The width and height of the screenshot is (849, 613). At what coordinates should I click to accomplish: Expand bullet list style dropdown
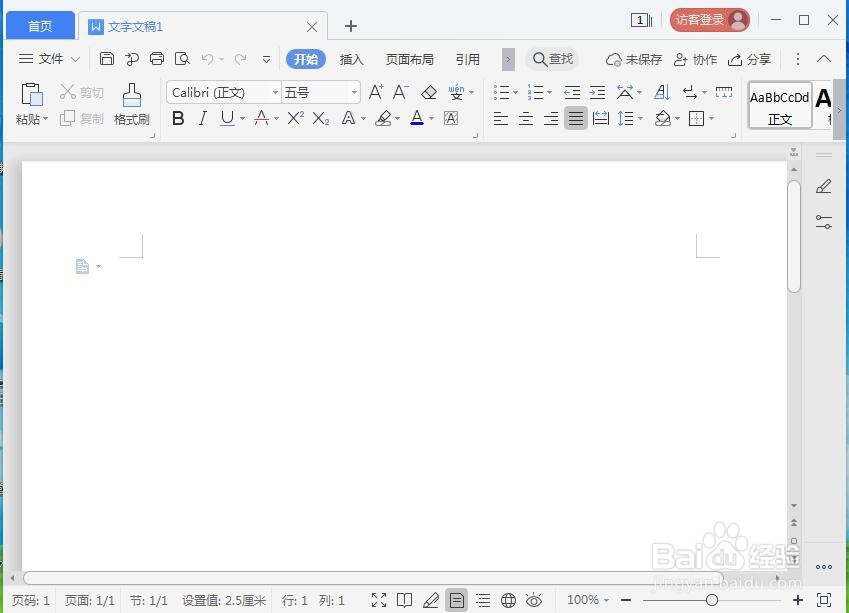tap(515, 93)
